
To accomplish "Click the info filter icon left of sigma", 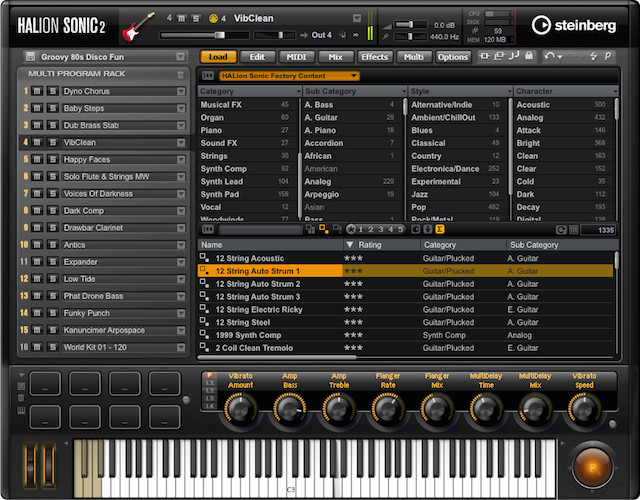I will tap(427, 229).
